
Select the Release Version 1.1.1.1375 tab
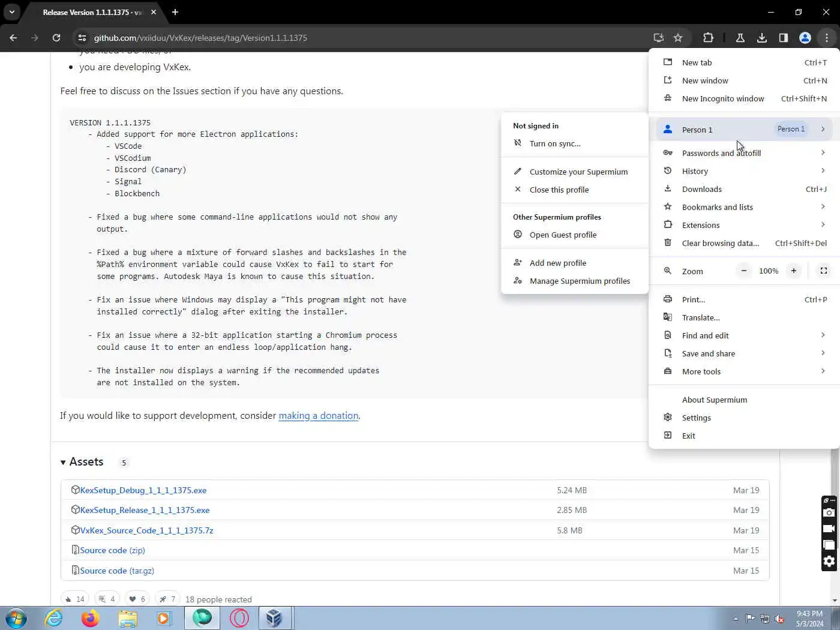[93, 12]
